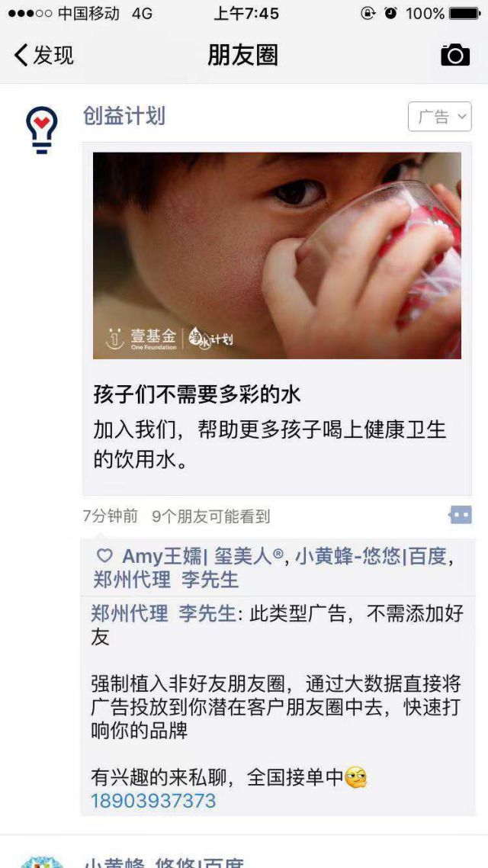Screen dimensions: 488x868
Task: Open 小黄蜂-悠悠|百度 in the likes list
Action: [371, 556]
